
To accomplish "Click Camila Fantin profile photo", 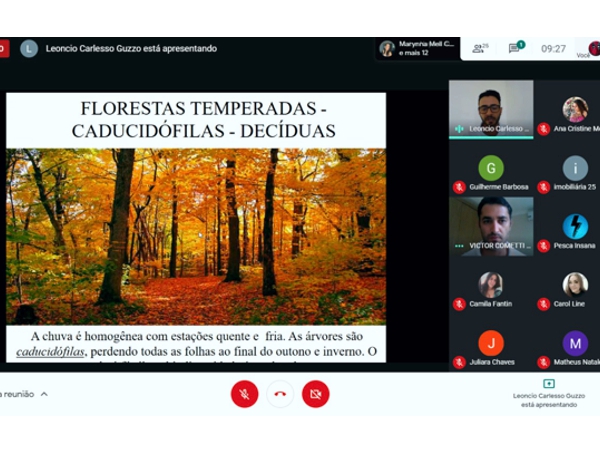I will [x=491, y=285].
